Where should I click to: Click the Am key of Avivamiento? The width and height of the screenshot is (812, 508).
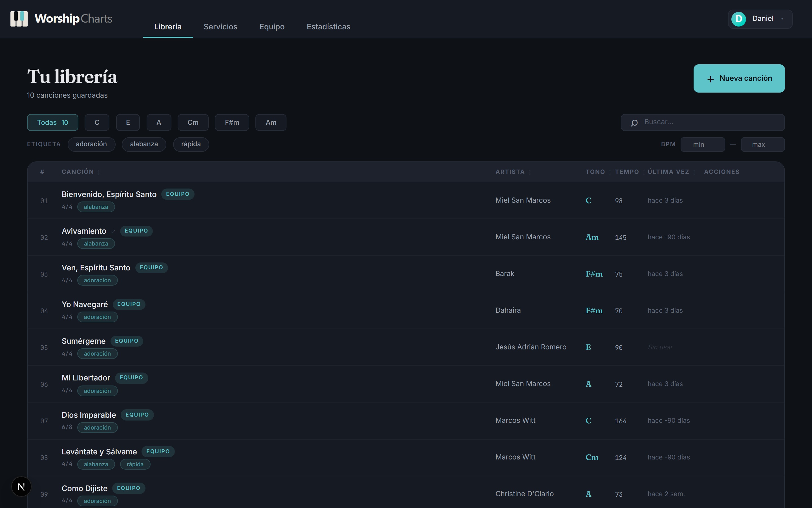pos(592,237)
